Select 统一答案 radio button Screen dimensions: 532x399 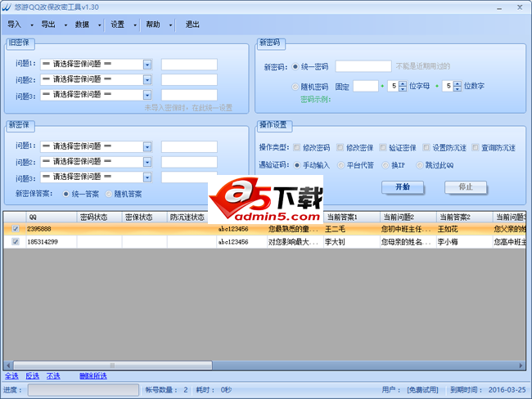point(66,194)
